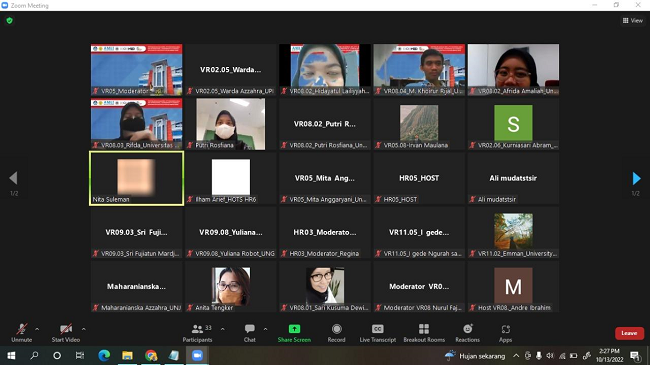This screenshot has height=365, width=650.
Task: Open the View layout menu
Action: pos(633,20)
